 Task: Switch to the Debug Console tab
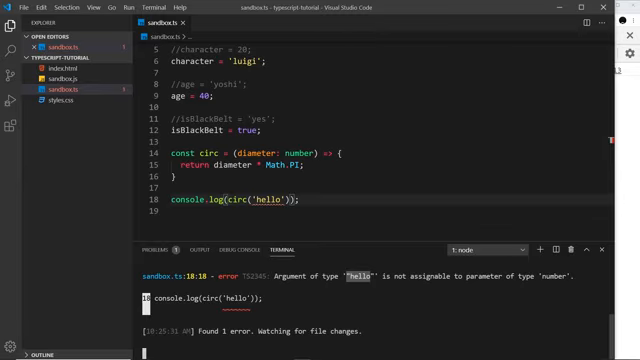coord(240,250)
